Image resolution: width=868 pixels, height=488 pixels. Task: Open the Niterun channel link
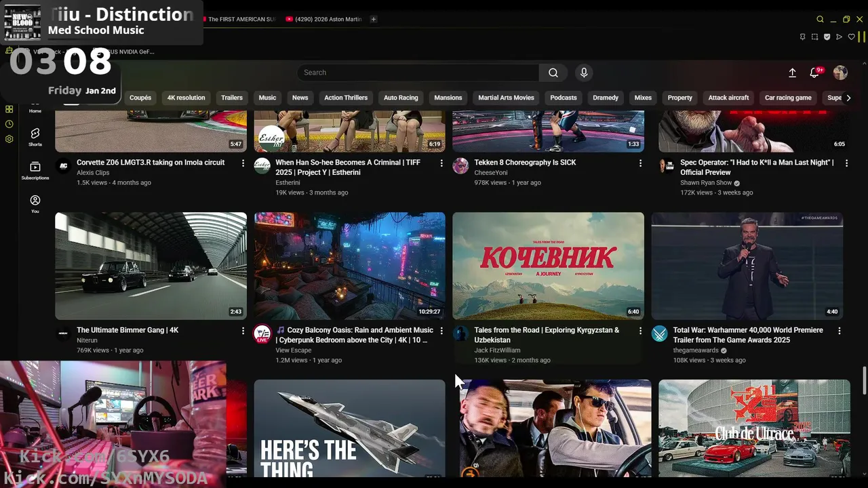tap(87, 340)
